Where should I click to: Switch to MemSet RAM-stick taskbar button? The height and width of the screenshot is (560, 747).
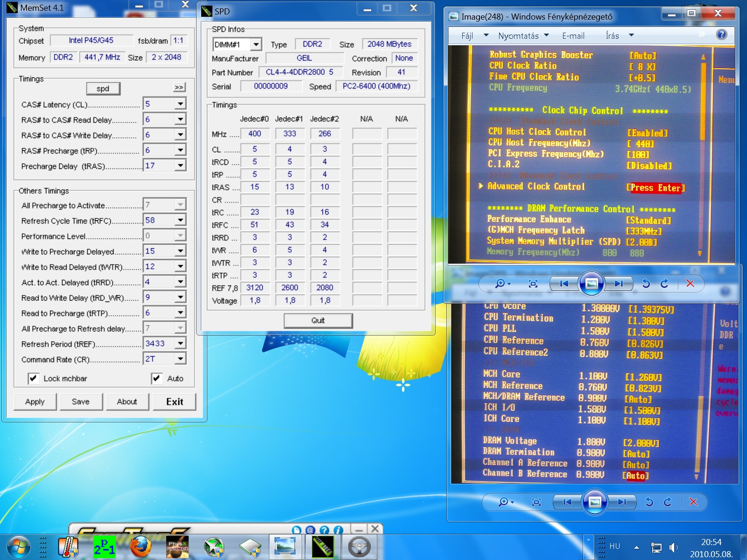click(x=323, y=547)
